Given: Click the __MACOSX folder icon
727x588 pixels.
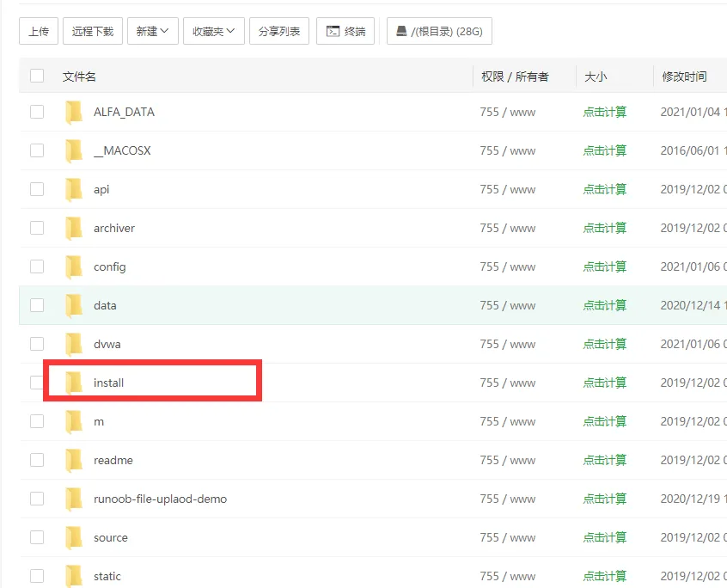Looking at the screenshot, I should [74, 150].
